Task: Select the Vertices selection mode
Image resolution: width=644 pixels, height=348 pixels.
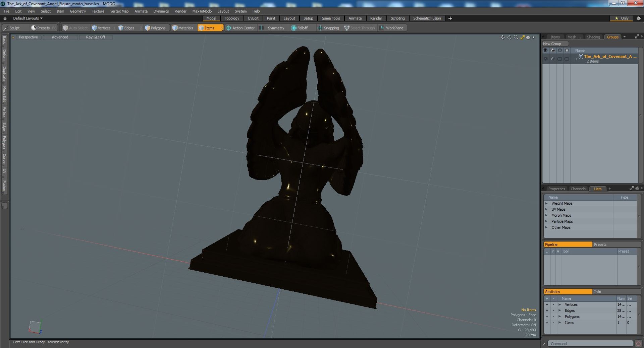Action: click(x=101, y=28)
